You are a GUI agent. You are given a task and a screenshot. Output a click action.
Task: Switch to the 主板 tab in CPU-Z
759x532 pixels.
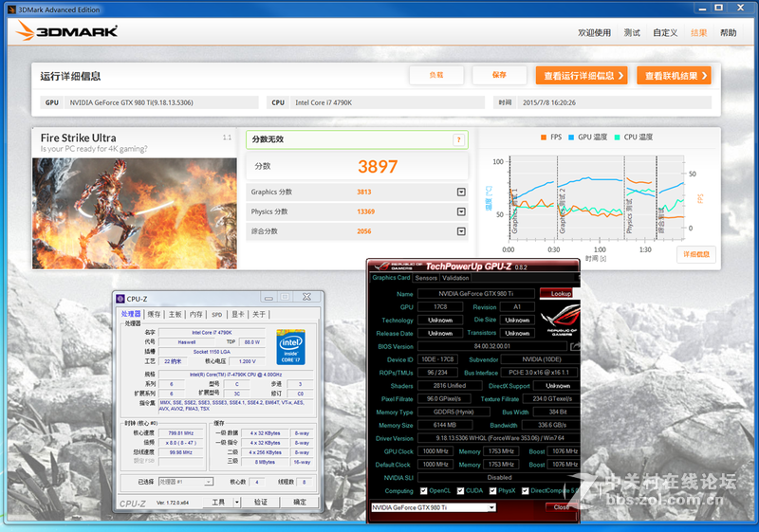(x=175, y=315)
